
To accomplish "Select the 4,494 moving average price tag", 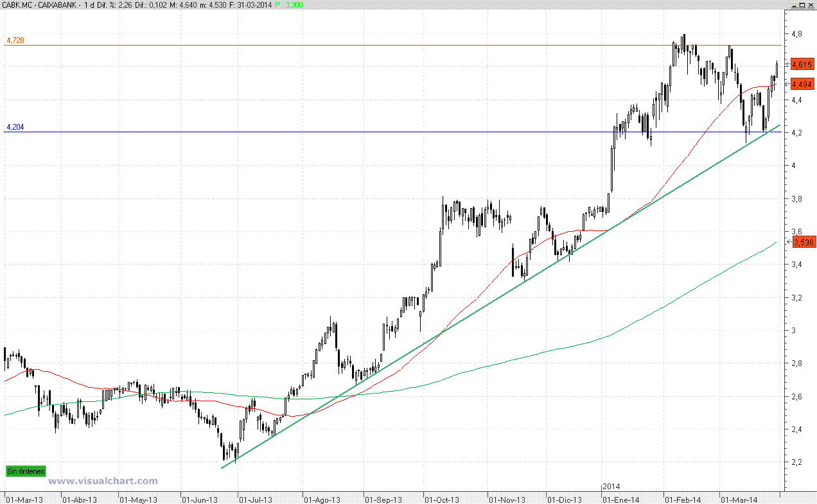I will coord(802,84).
